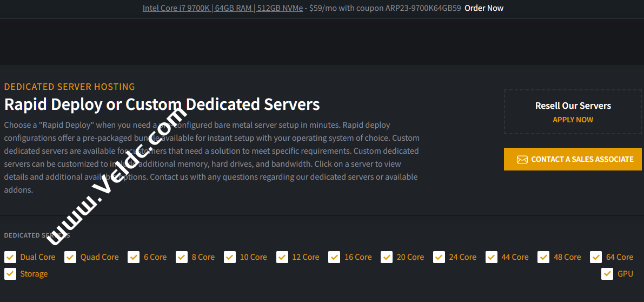Image resolution: width=644 pixels, height=302 pixels.
Task: Toggle the Dual Core checkbox
Action: click(x=10, y=257)
